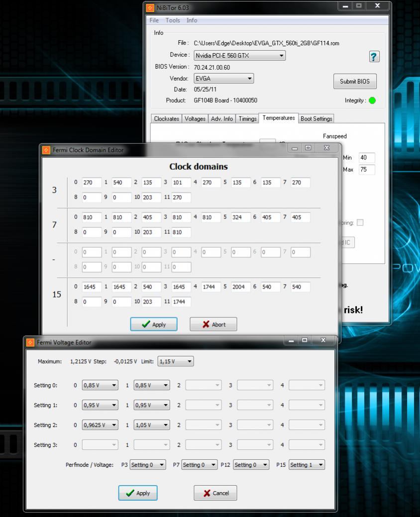Image resolution: width=420 pixels, height=517 pixels.
Task: Click perf level 15 domain 4 field 1744
Action: pos(211,287)
